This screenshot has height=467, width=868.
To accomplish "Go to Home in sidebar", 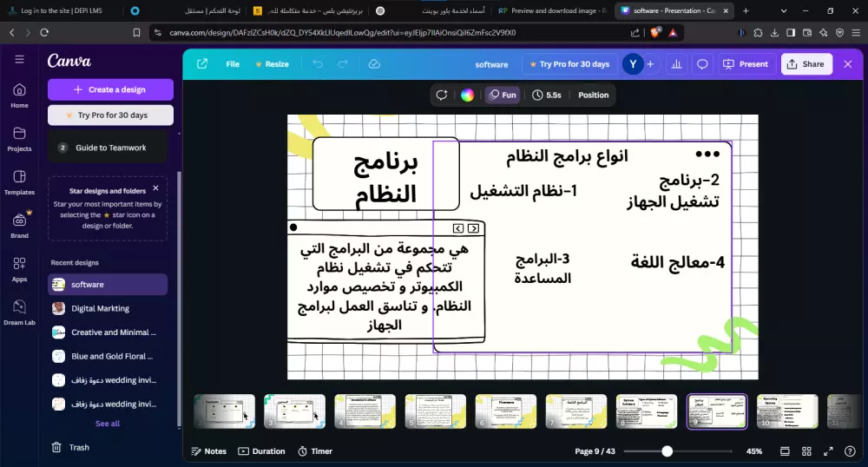I will (19, 95).
